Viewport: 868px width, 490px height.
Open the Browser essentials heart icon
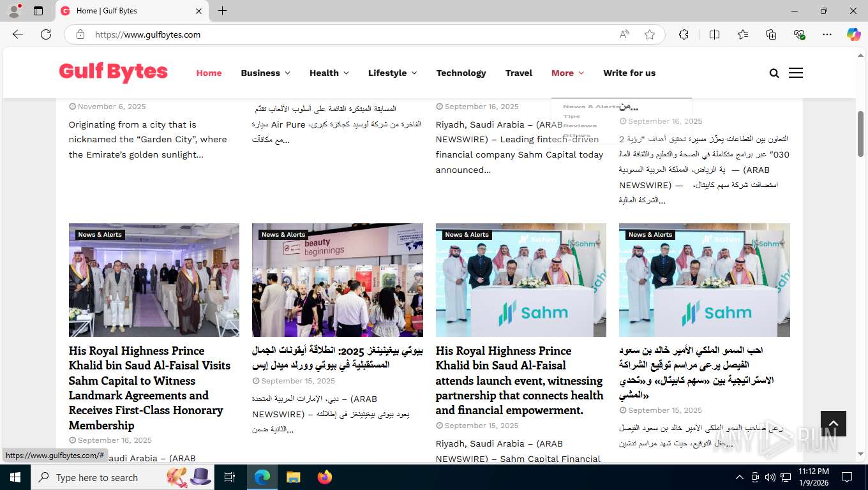(799, 34)
